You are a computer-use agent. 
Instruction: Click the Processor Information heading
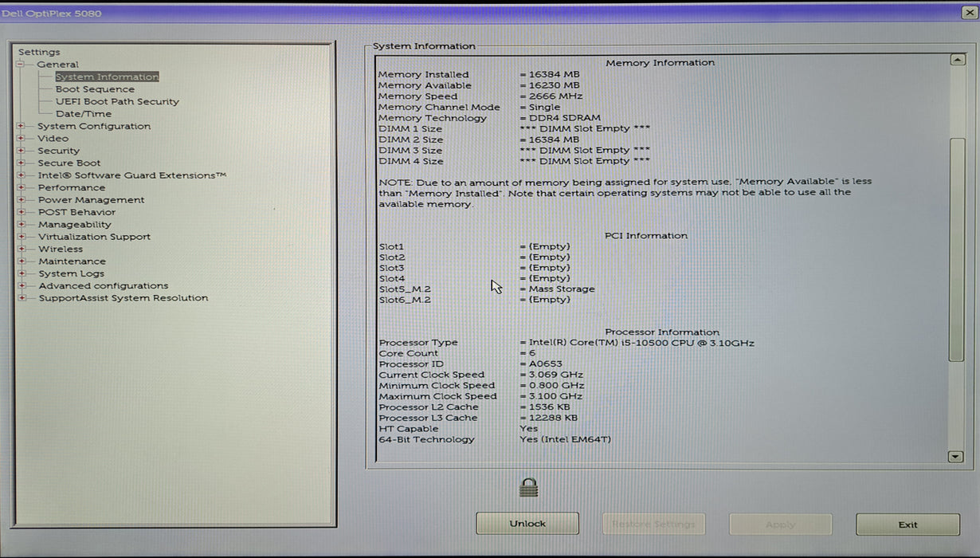(x=661, y=332)
